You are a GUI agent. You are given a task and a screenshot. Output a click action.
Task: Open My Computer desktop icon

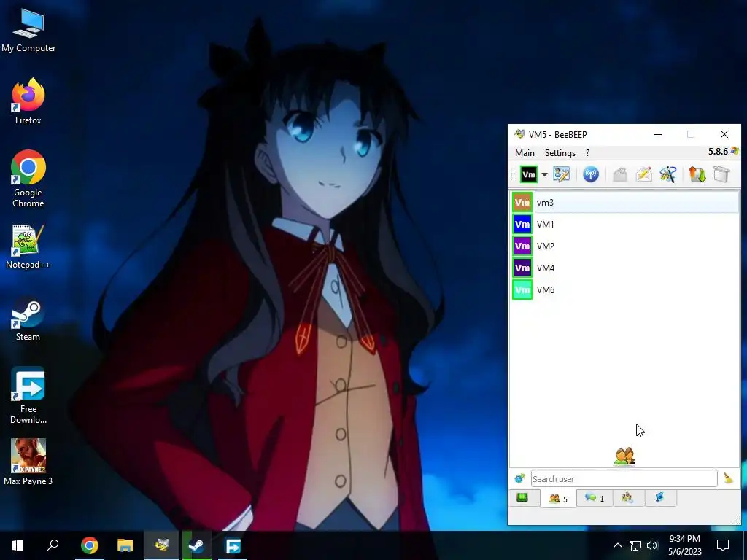pyautogui.click(x=28, y=31)
